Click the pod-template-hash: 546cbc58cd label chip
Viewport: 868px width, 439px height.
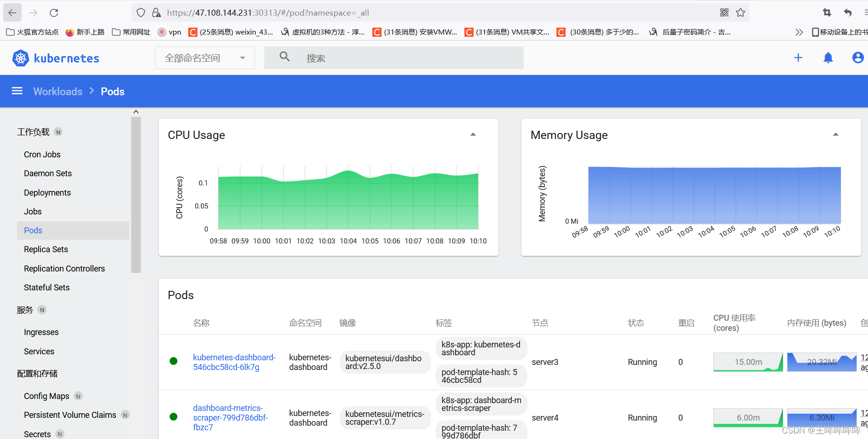click(481, 376)
